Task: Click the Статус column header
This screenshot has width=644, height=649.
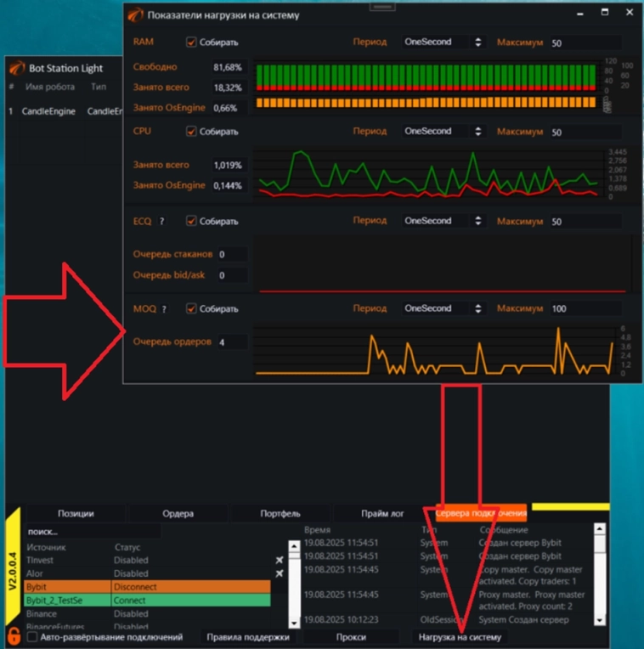Action: (127, 547)
